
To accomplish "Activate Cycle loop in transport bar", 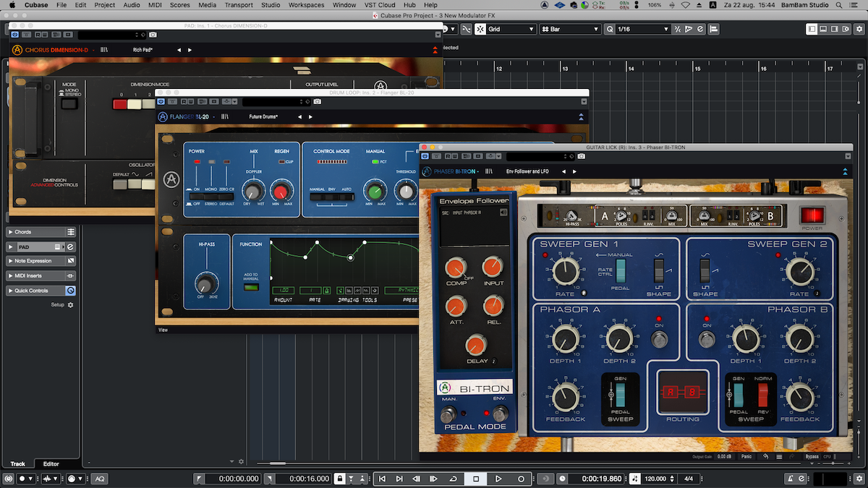I will point(453,479).
